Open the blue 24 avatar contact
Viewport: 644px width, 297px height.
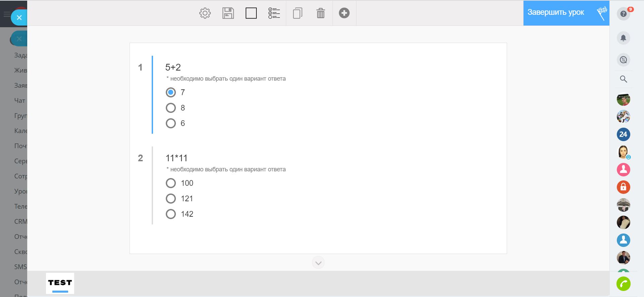624,134
